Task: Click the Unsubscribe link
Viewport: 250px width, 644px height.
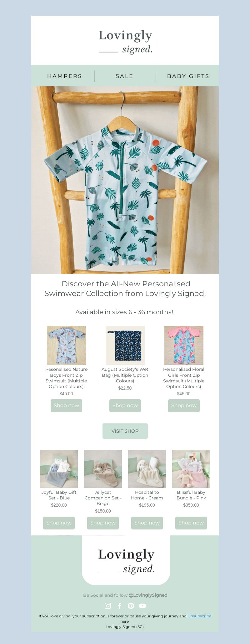Action: (x=199, y=616)
